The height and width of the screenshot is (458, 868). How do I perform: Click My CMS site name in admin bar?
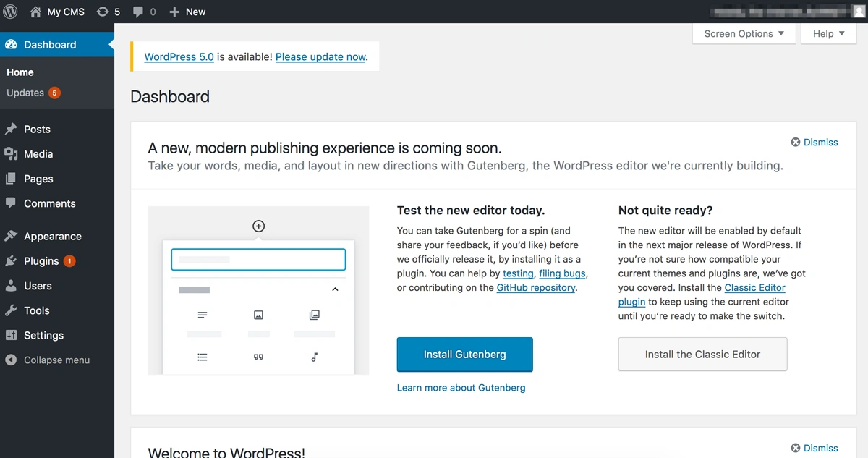click(x=66, y=12)
